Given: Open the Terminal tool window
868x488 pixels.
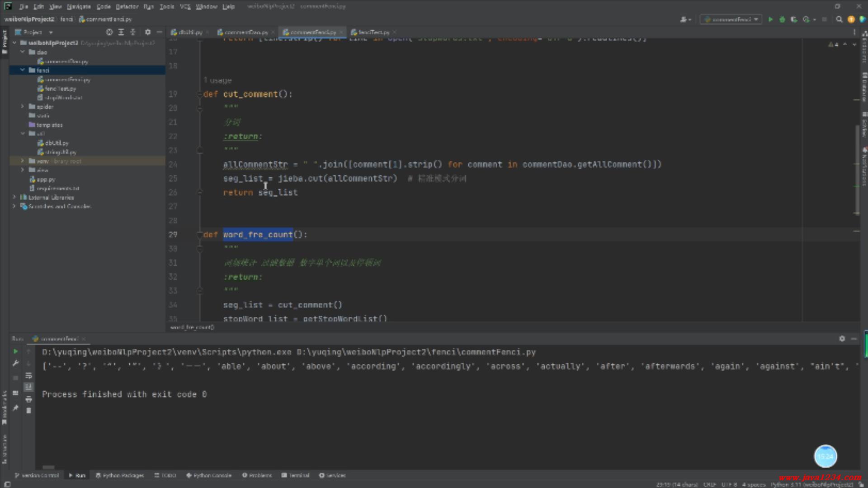Looking at the screenshot, I should pos(295,475).
